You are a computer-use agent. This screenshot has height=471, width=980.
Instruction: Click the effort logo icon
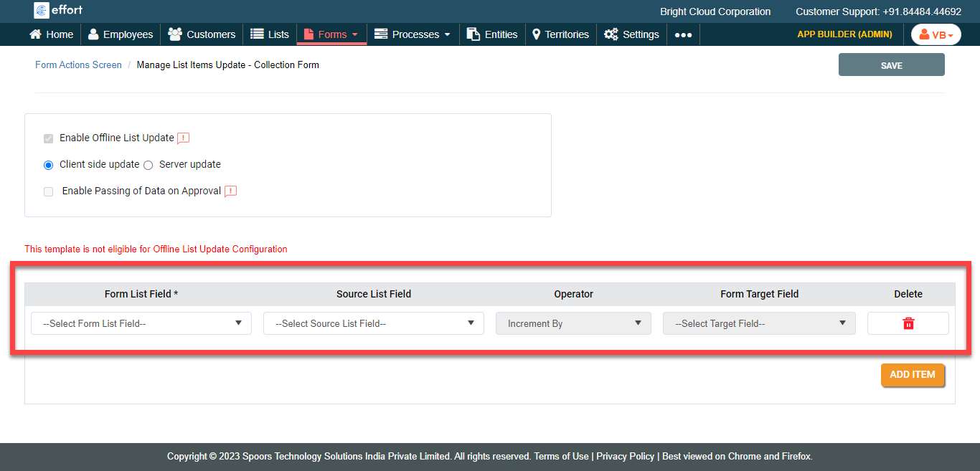42,11
